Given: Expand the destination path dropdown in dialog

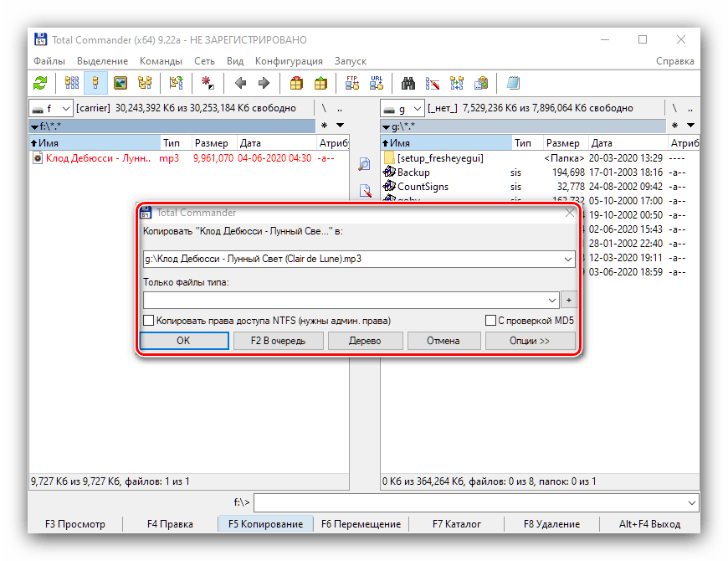Looking at the screenshot, I should [568, 260].
